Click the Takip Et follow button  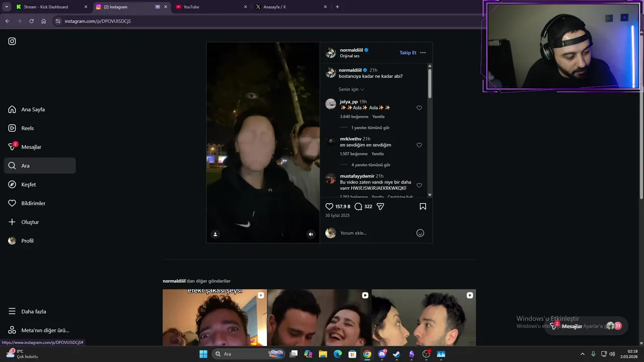pos(408,53)
